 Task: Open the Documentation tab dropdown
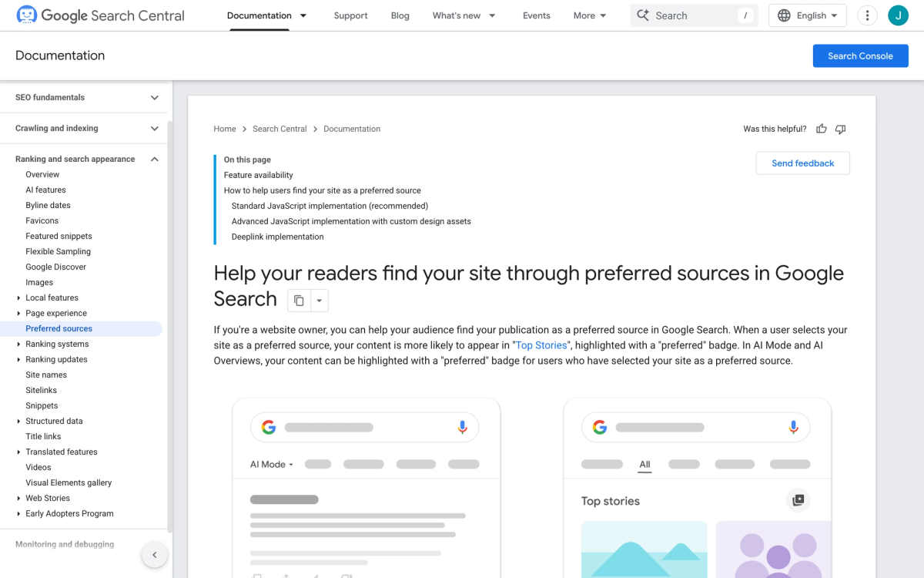tap(303, 15)
